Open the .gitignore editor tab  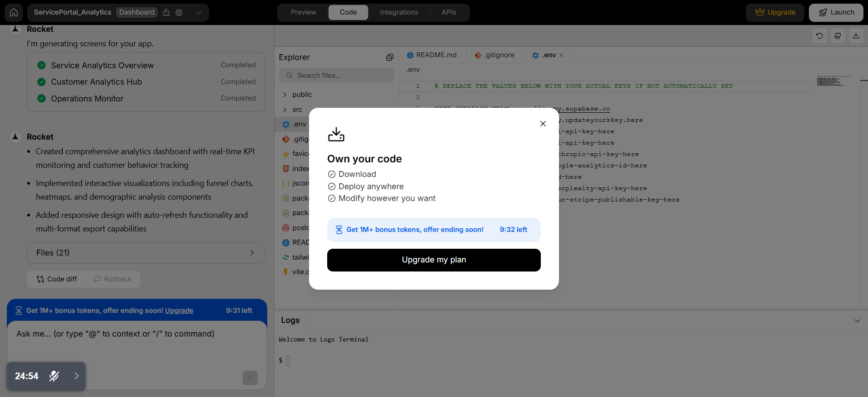[494, 55]
